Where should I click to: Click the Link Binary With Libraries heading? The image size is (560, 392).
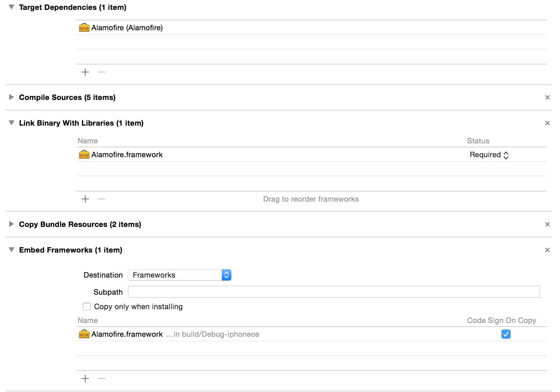pyautogui.click(x=81, y=123)
